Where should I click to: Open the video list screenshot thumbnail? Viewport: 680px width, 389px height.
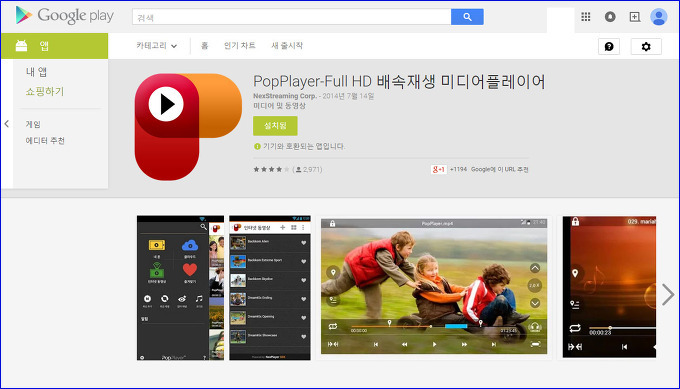[270, 288]
